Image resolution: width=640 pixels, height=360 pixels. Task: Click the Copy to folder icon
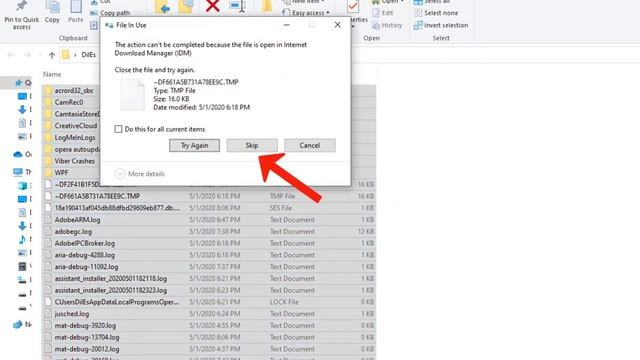pos(186,6)
